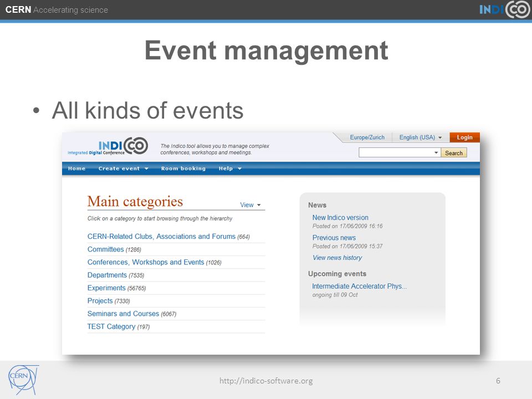
Task: Open the Experiments category
Action: [106, 288]
